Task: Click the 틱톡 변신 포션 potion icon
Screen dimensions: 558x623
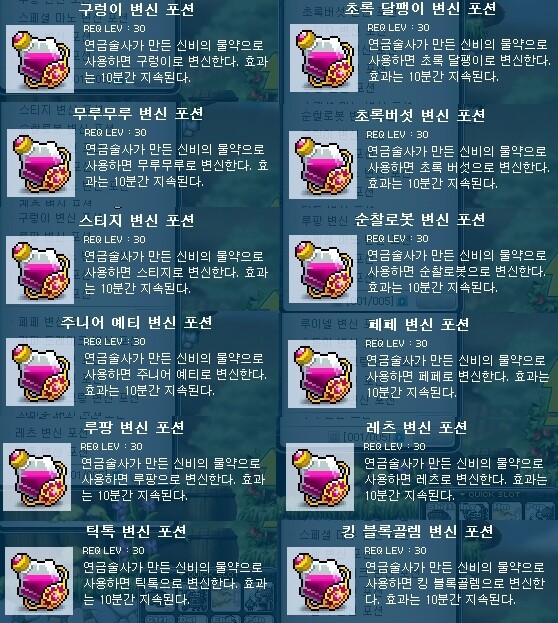Action: coord(39,581)
